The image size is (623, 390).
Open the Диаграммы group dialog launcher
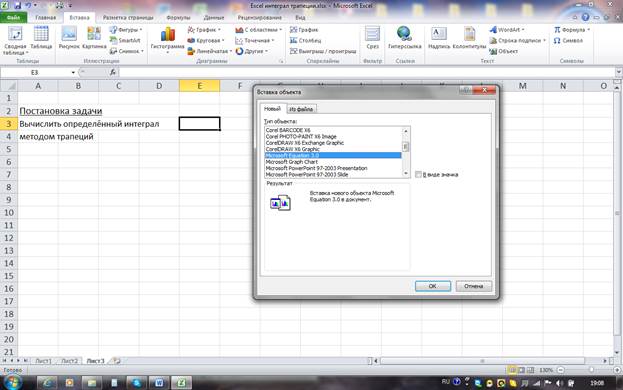coord(282,61)
